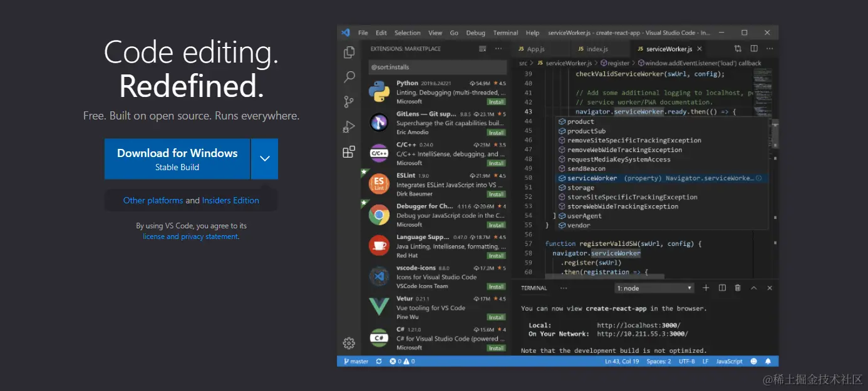Open the Explorer icon in activity bar
The image size is (868, 391).
point(349,53)
